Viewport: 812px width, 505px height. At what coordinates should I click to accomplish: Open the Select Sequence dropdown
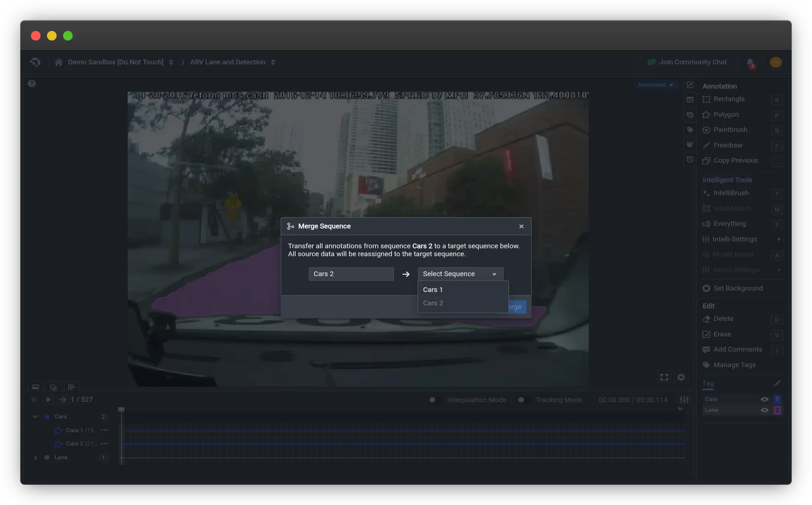click(460, 274)
